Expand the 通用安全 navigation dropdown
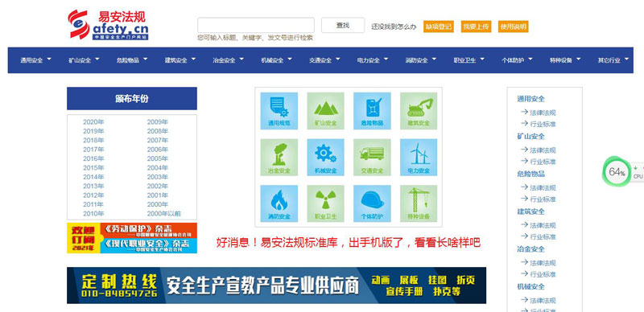The width and height of the screenshot is (644, 312). coord(35,60)
